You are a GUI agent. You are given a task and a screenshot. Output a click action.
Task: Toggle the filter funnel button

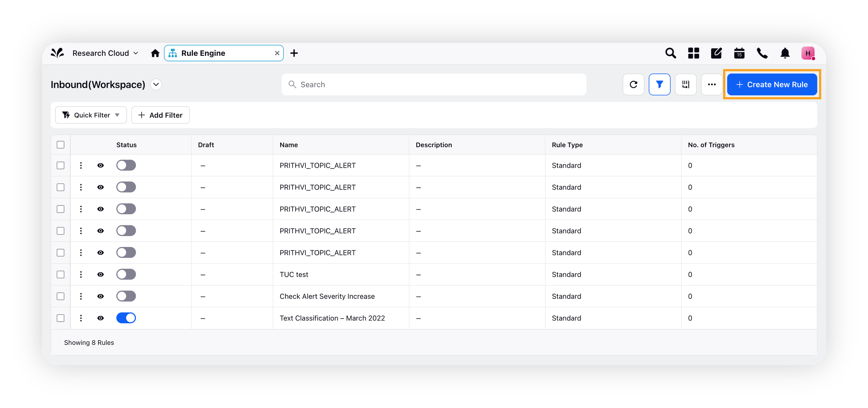click(x=659, y=84)
